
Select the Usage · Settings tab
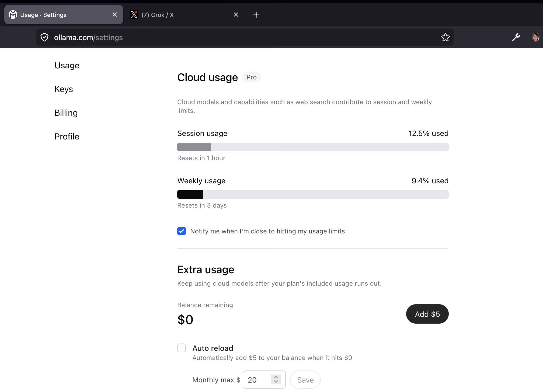pyautogui.click(x=64, y=15)
